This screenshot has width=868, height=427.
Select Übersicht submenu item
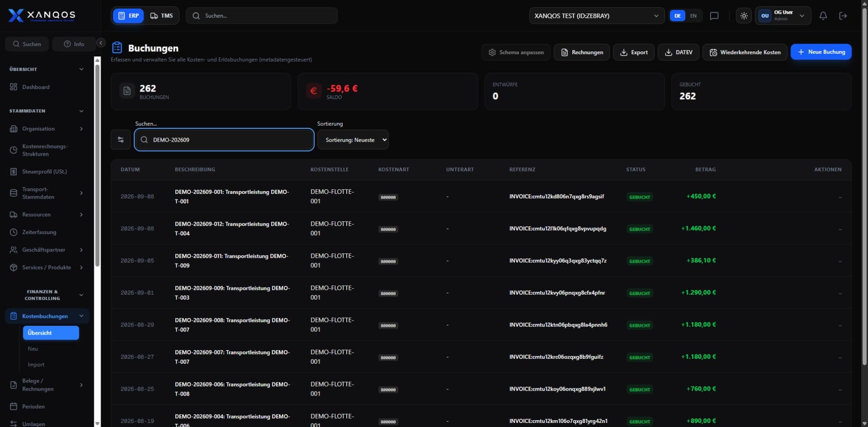coord(51,333)
